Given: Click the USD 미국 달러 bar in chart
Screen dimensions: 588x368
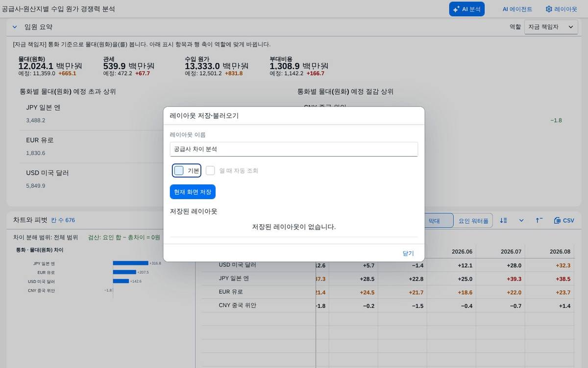Looking at the screenshot, I should [x=121, y=281].
